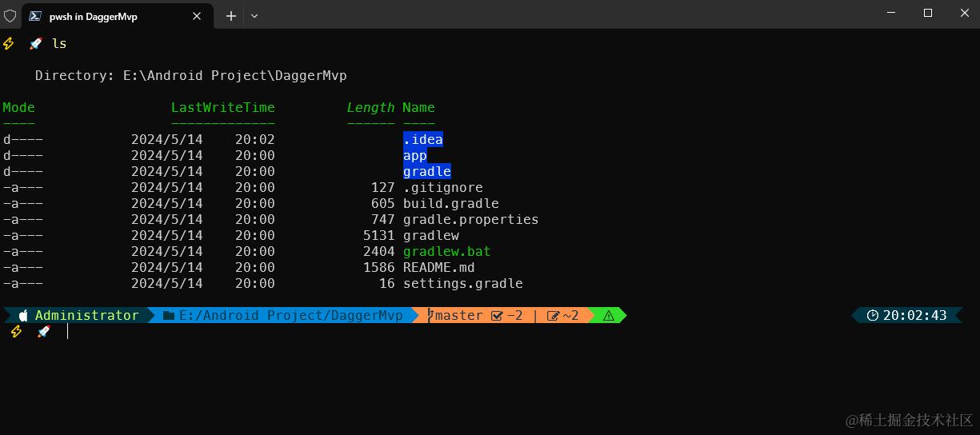
Task: Click the shield icon in title bar
Action: click(10, 16)
